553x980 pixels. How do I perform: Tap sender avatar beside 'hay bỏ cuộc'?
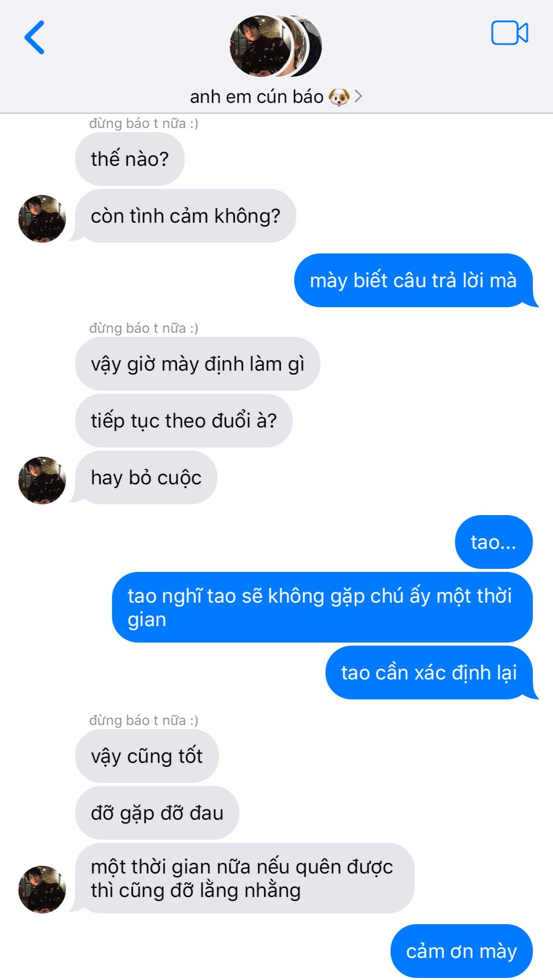point(42,480)
